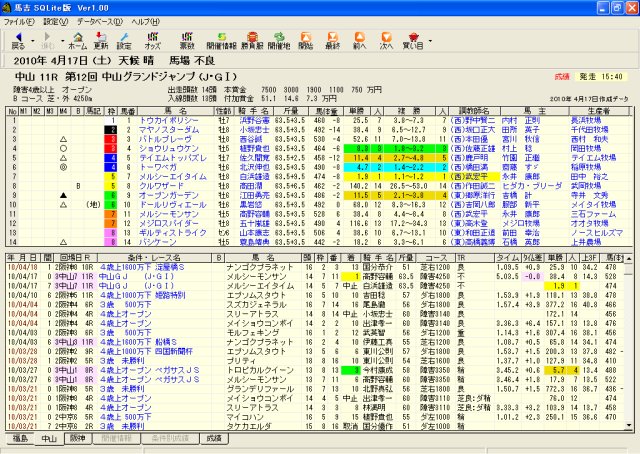Sort by the 騎手名 column header in the top table
This screenshot has height=454, width=640.
click(x=254, y=111)
